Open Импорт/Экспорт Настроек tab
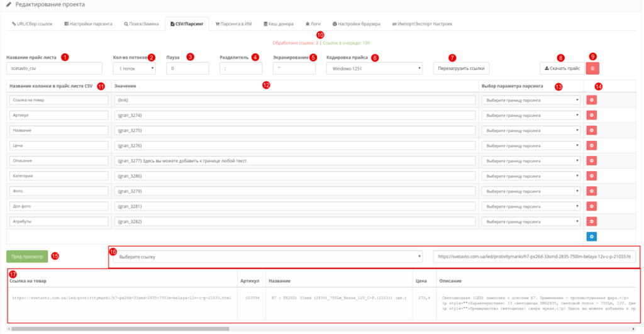Screen dimensions: 644x334 pyautogui.click(x=422, y=24)
